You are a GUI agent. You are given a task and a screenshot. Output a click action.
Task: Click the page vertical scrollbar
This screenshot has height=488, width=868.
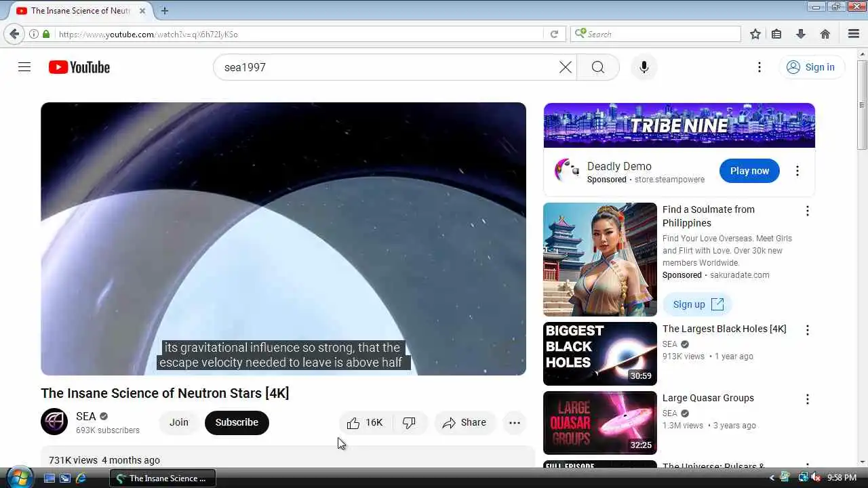pyautogui.click(x=862, y=105)
